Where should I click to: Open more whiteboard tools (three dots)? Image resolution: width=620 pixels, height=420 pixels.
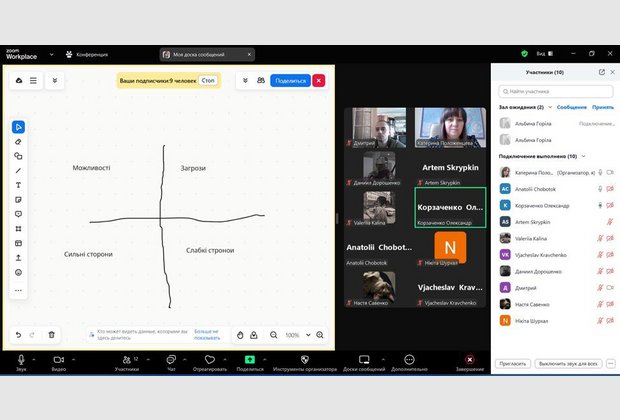pyautogui.click(x=18, y=290)
